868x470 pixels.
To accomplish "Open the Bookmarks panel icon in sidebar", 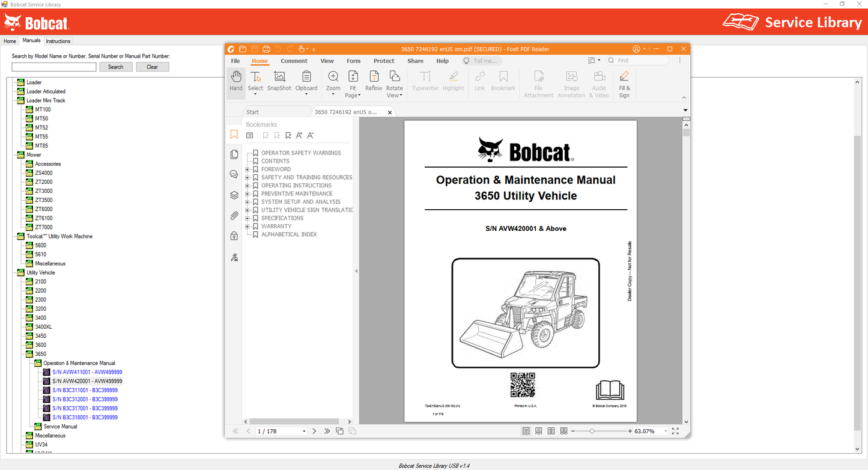I will [x=234, y=135].
